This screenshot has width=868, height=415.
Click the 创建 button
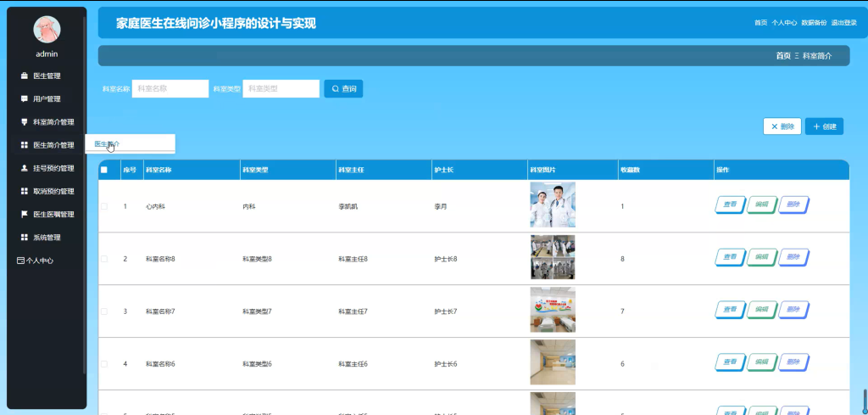tap(824, 126)
